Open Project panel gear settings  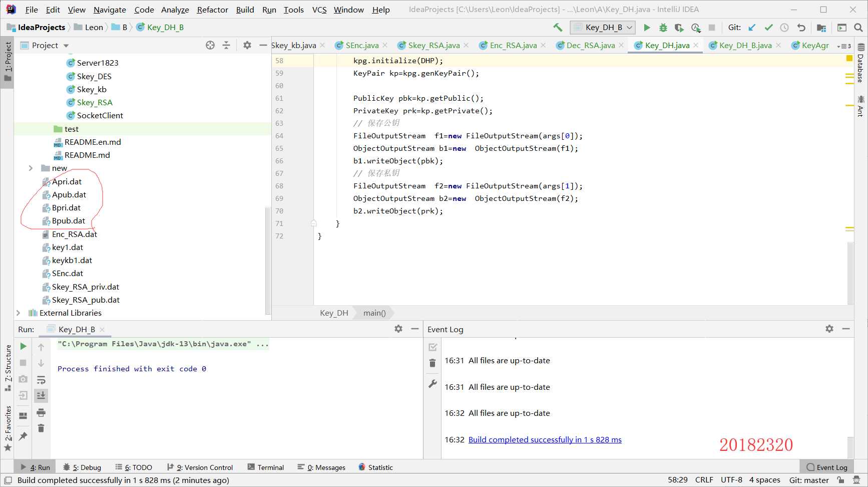tap(247, 45)
